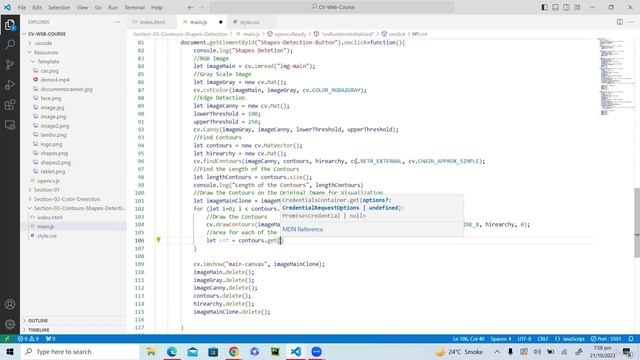Viewport: 640px width, 360px height.
Task: Click the editor vertical scrollbar
Action: pos(637,223)
